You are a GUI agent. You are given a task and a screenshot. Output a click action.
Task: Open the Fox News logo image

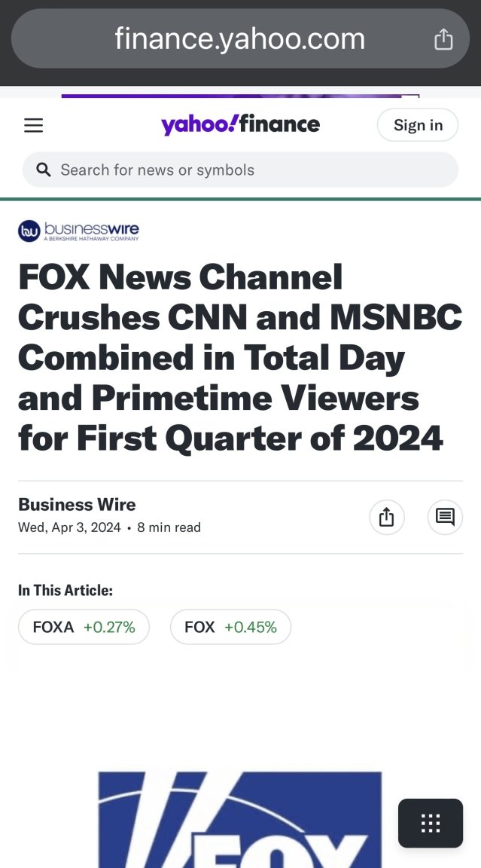click(x=240, y=820)
